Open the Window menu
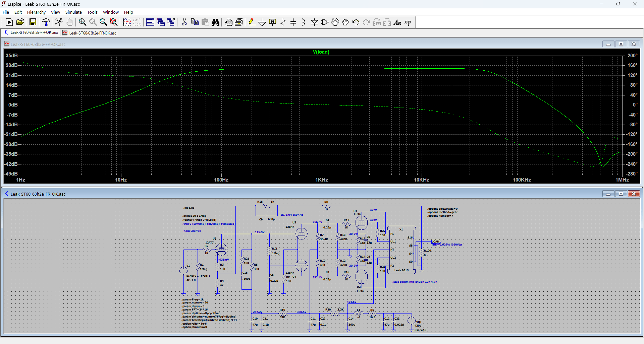This screenshot has width=644, height=344. click(x=111, y=12)
